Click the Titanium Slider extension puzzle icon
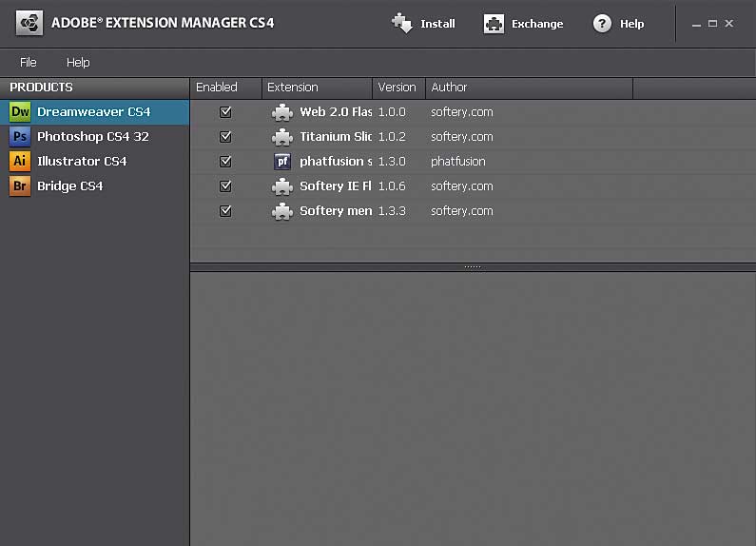This screenshot has width=756, height=546. (282, 137)
